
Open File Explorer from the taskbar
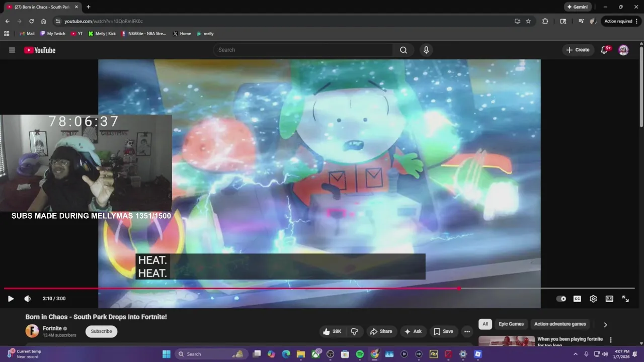pos(301,354)
